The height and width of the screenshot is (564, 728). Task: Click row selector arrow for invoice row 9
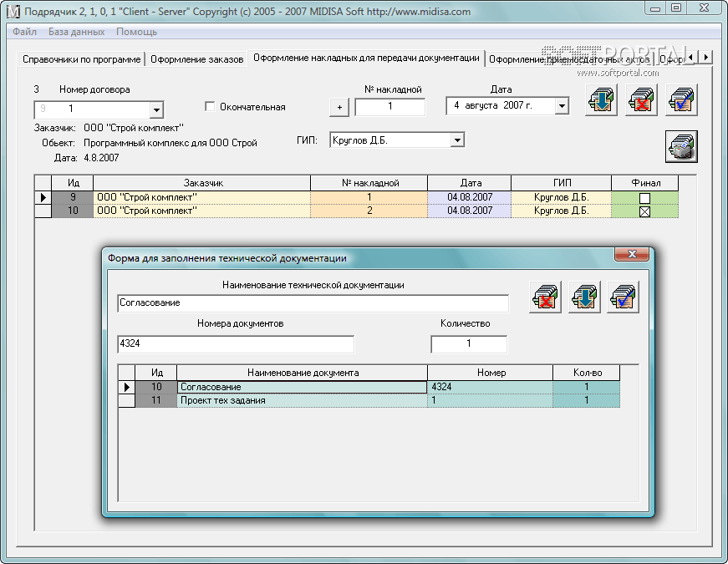(x=43, y=197)
